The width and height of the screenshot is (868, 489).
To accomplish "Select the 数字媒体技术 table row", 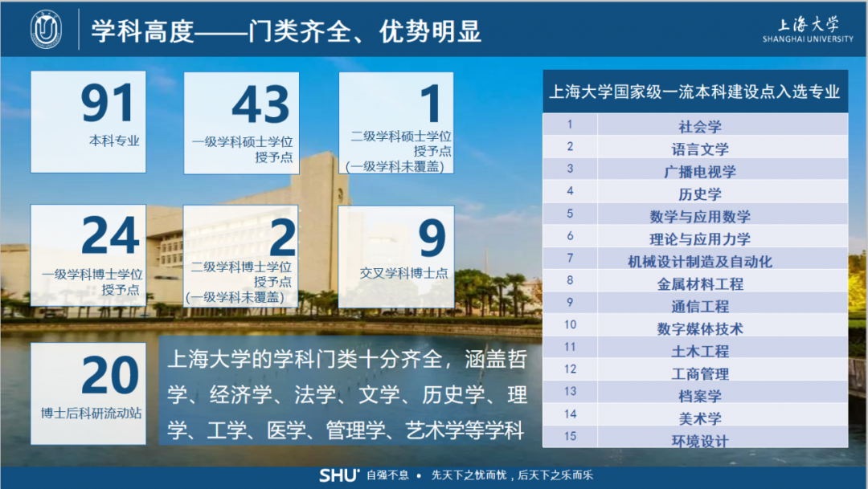I will (x=696, y=328).
